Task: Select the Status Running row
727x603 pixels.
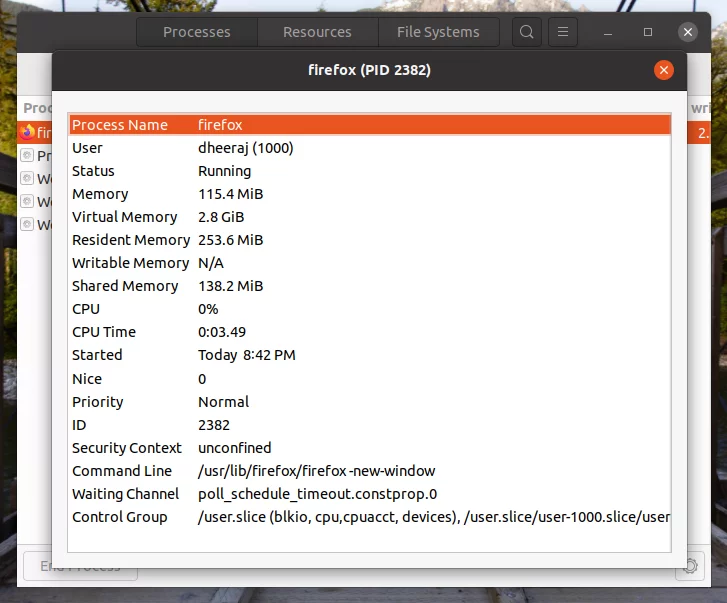Action: [x=370, y=171]
